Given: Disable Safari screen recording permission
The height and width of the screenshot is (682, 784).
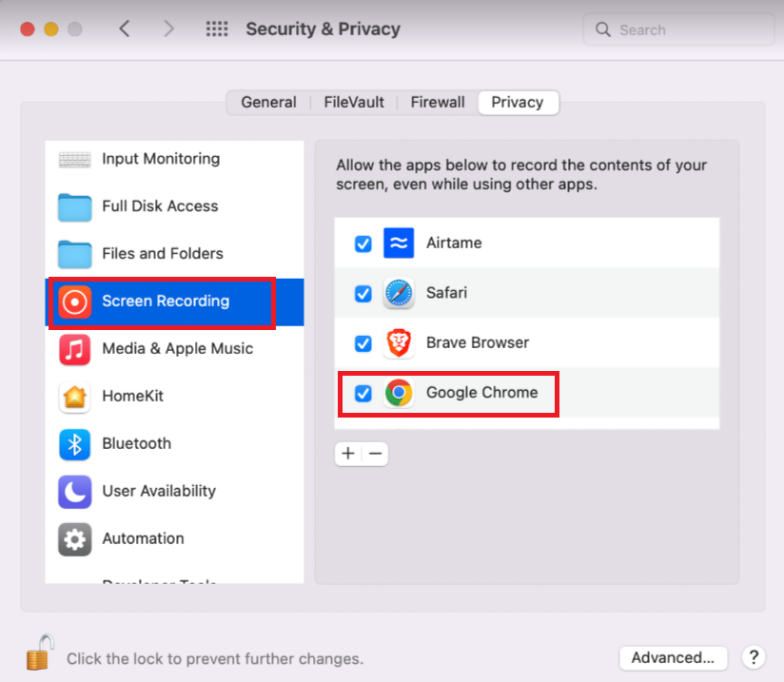Looking at the screenshot, I should 363,293.
